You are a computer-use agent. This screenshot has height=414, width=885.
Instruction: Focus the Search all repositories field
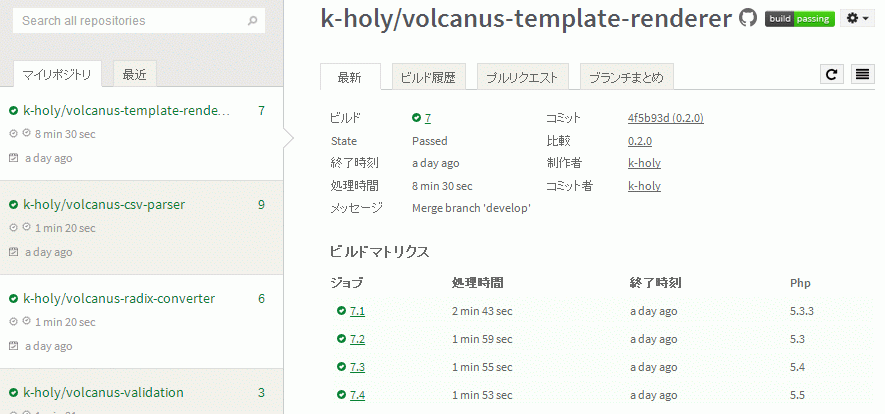(139, 21)
